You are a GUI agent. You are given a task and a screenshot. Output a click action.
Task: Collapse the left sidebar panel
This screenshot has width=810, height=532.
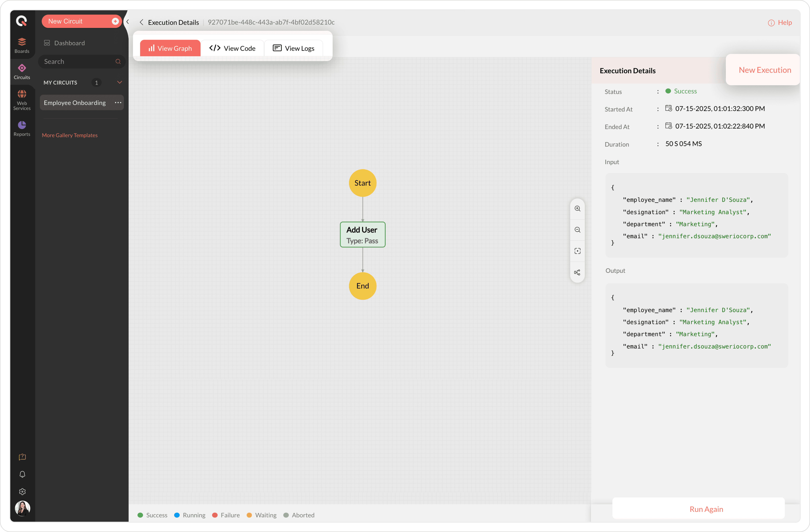[128, 22]
